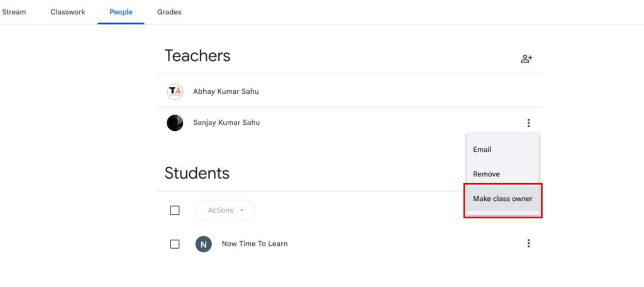Open the Classwork tab

[x=68, y=12]
